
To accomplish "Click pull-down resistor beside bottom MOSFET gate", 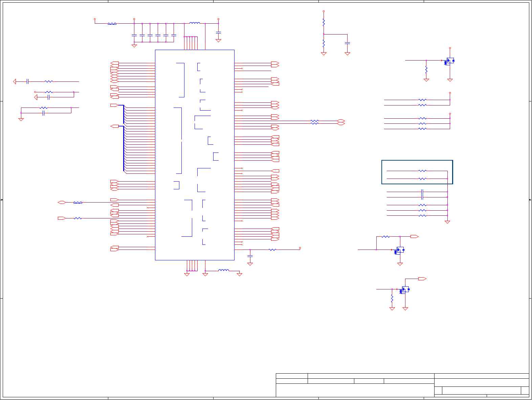I will click(x=392, y=299).
